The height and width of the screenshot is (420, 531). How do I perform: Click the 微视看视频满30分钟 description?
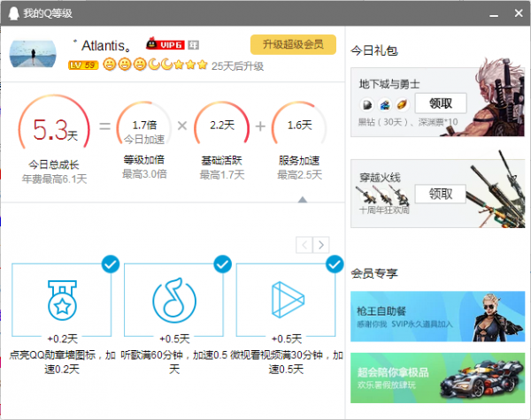(286, 362)
